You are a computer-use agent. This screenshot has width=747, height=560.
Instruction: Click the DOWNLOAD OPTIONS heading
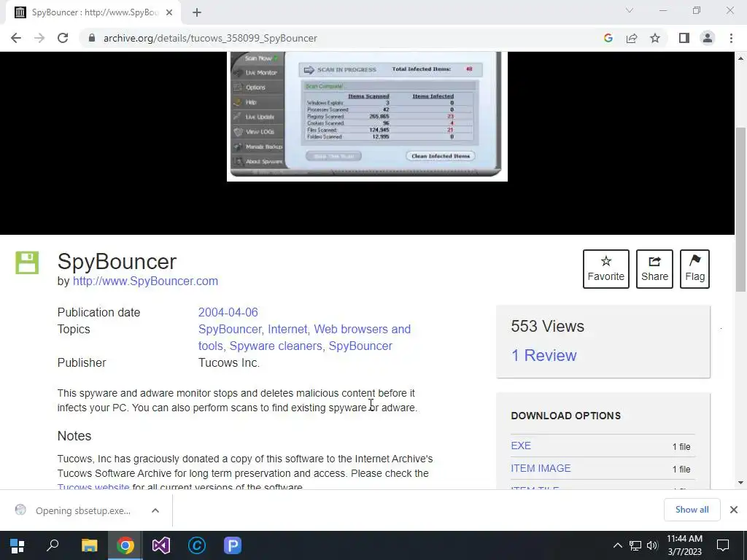click(x=565, y=416)
